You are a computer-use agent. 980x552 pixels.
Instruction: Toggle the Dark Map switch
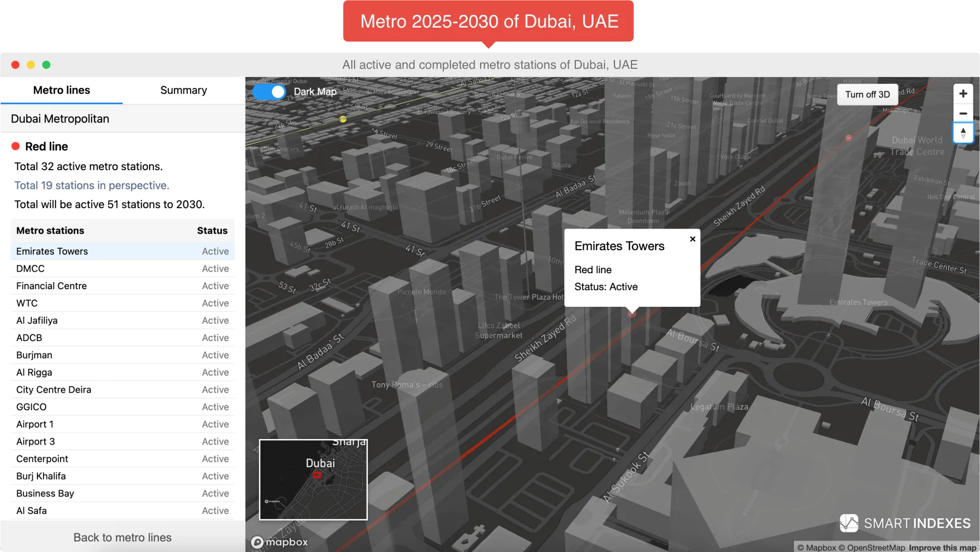[x=269, y=91]
